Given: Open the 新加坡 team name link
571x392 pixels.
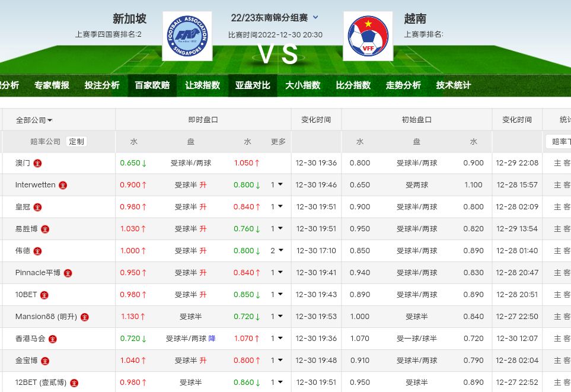Looking at the screenshot, I should click(129, 19).
